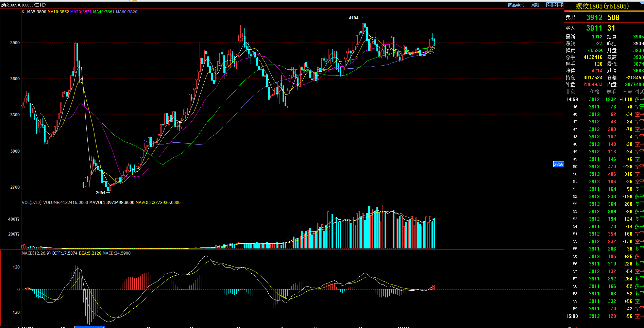Select the MA5:3890 indicator label

click(36, 12)
